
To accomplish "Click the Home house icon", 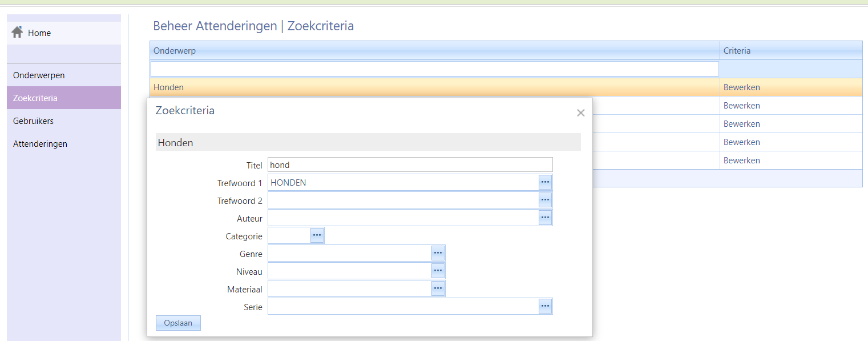I will (17, 33).
